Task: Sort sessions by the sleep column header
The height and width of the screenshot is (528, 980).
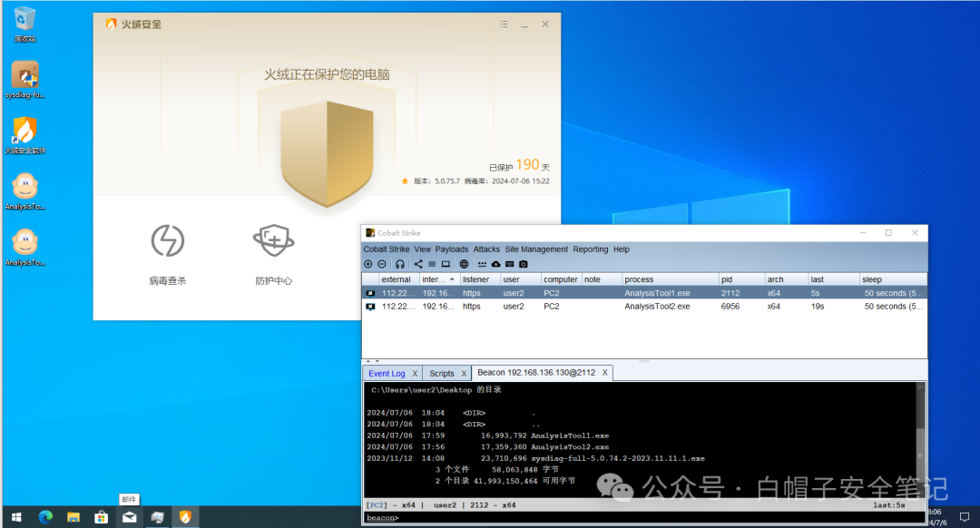Action: point(893,279)
